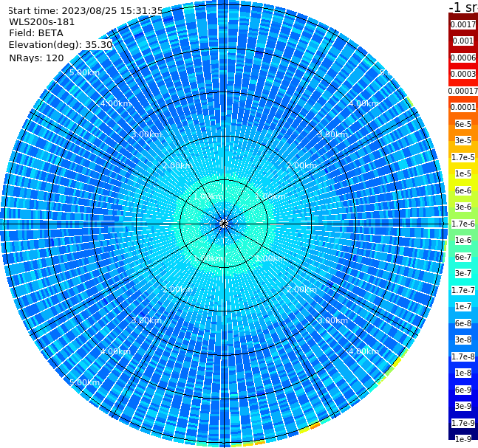Click the lower-left 2.00km range label

pos(177,289)
